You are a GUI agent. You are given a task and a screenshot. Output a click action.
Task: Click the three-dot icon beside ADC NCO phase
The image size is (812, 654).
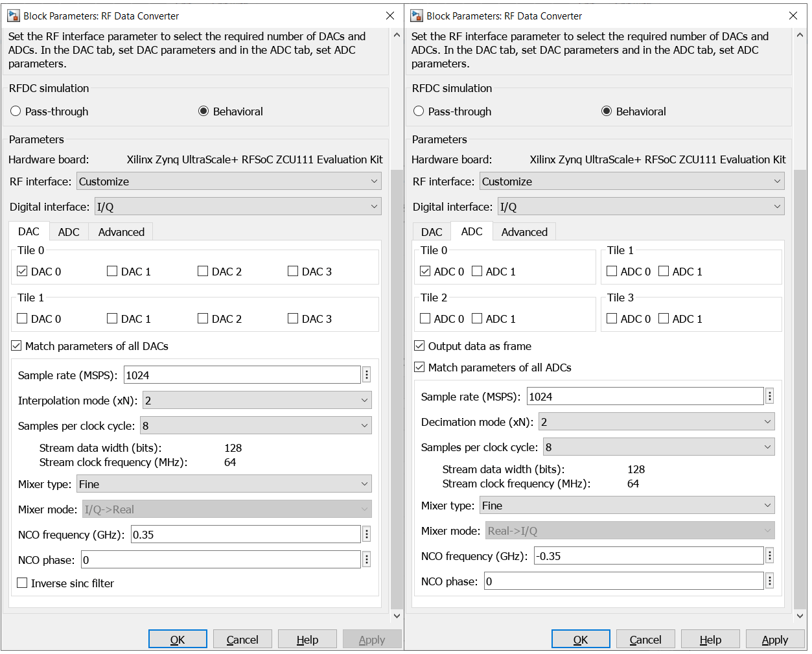769,581
